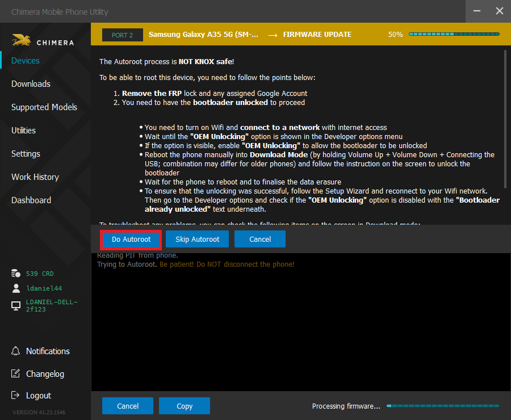Cancel the autoroot prompt

click(259, 239)
